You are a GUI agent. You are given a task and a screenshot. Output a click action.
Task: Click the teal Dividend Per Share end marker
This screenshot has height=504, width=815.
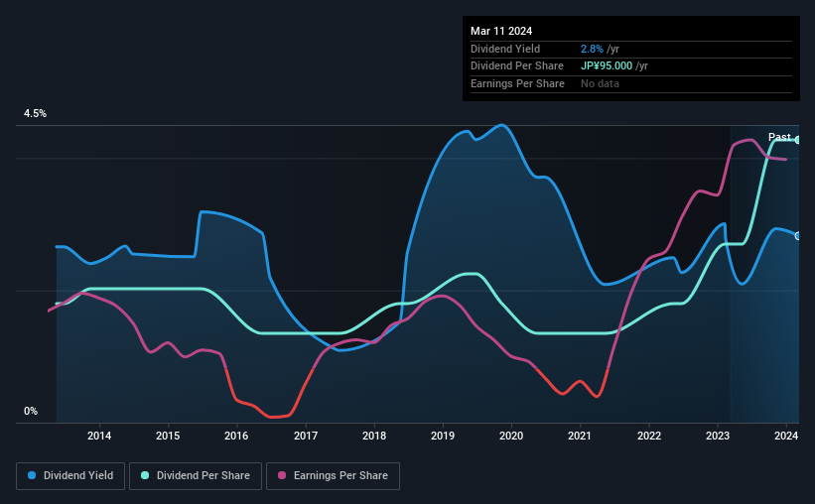798,140
